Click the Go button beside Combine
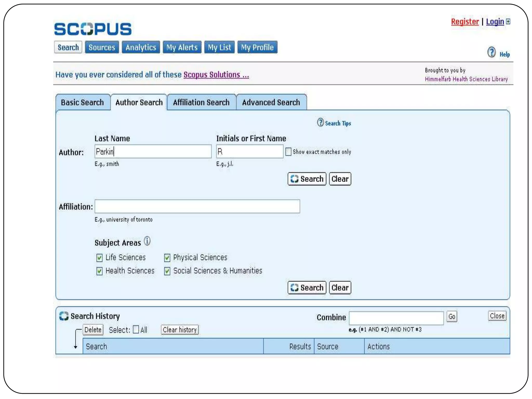The height and width of the screenshot is (399, 532). point(452,316)
